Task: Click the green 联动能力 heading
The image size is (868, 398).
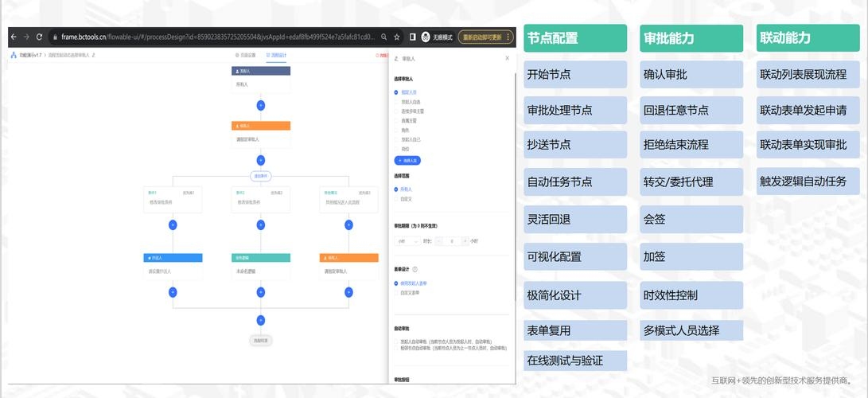Action: point(808,38)
